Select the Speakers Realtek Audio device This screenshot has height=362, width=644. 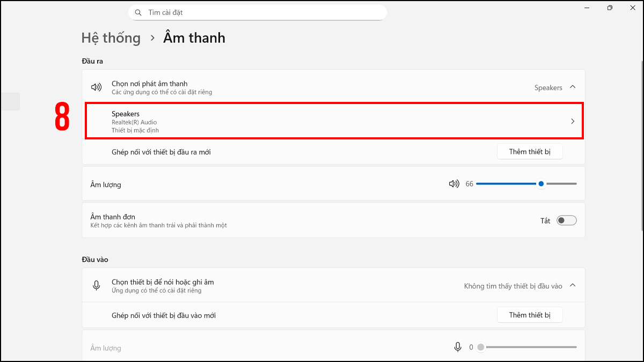[322, 122]
